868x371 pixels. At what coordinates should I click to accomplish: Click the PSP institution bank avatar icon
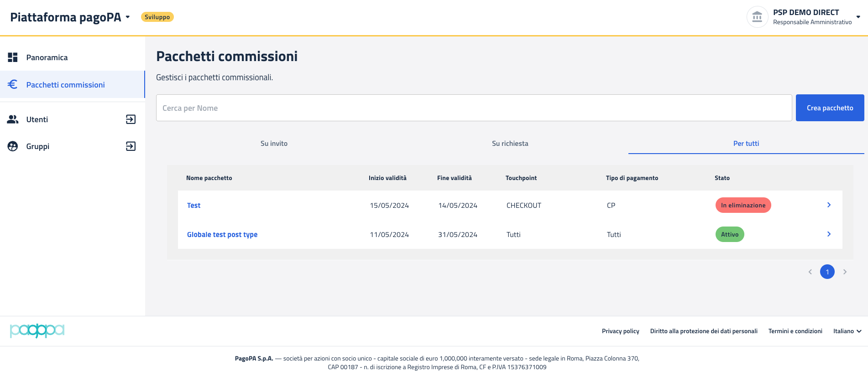click(x=757, y=17)
